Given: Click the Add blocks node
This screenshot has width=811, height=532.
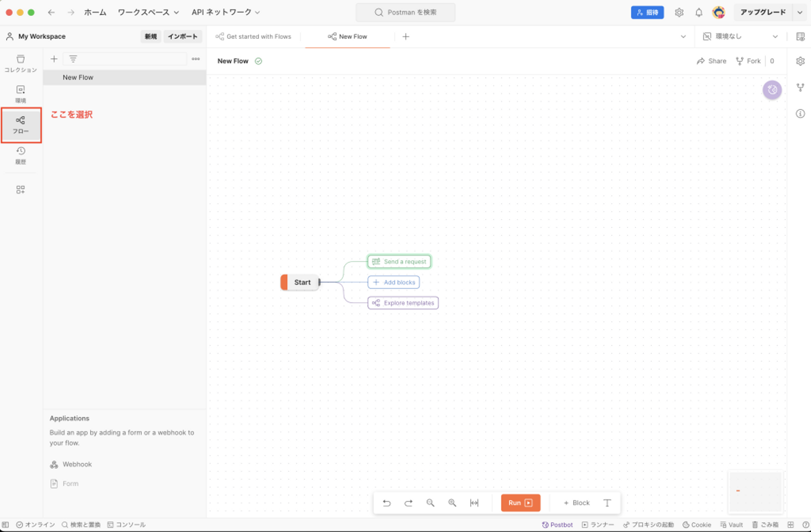Looking at the screenshot, I should [x=394, y=283].
